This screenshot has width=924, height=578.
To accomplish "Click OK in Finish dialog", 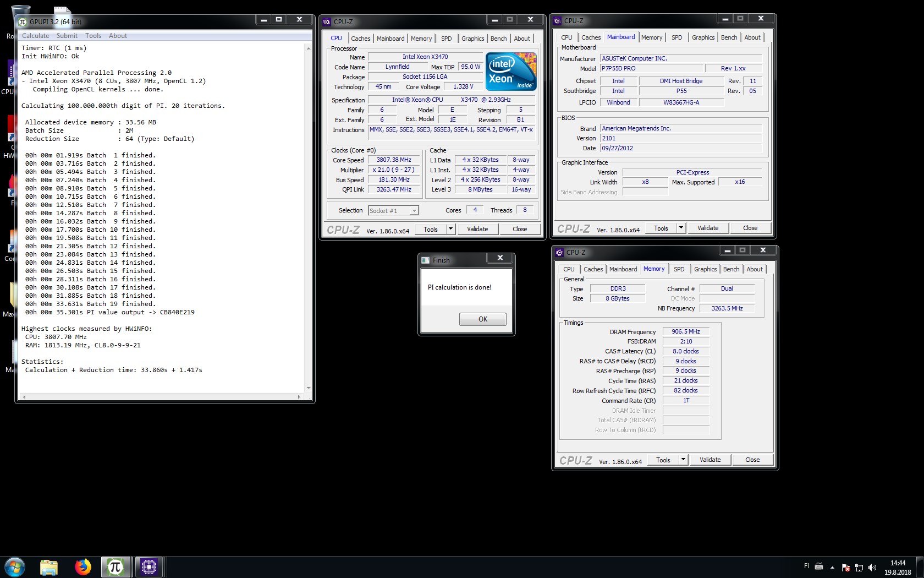I will [483, 319].
